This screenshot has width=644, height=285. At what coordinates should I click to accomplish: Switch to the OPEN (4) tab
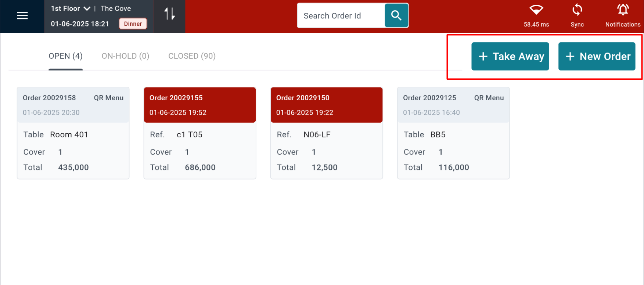coord(65,56)
